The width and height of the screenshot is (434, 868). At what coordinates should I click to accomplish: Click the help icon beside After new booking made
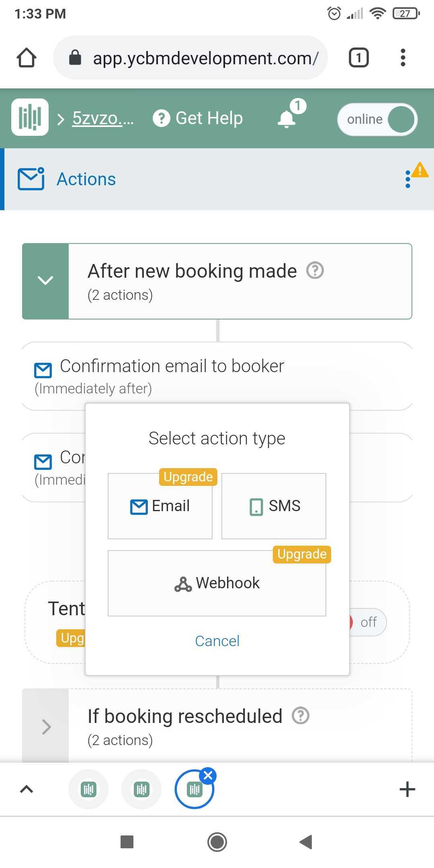[x=315, y=270]
